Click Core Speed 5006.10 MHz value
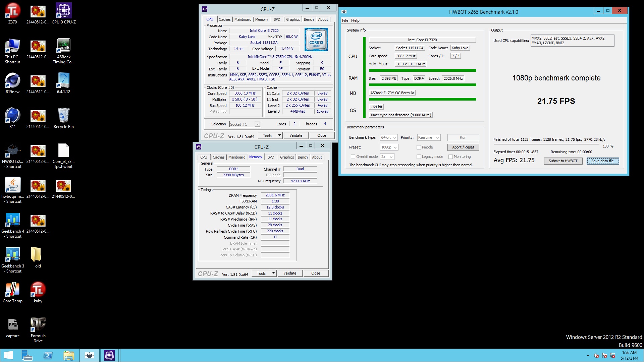 245,94
